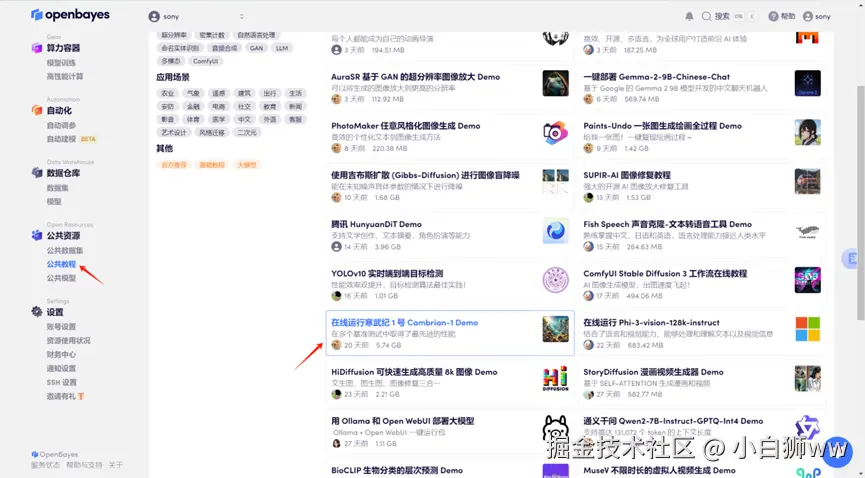Open 公共数据集 in sidebar

coord(65,251)
